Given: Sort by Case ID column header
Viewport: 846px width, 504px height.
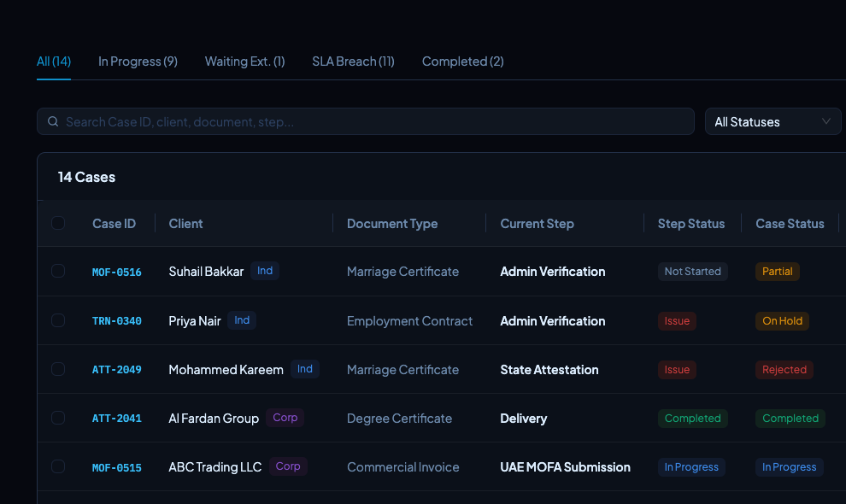Looking at the screenshot, I should [x=114, y=224].
